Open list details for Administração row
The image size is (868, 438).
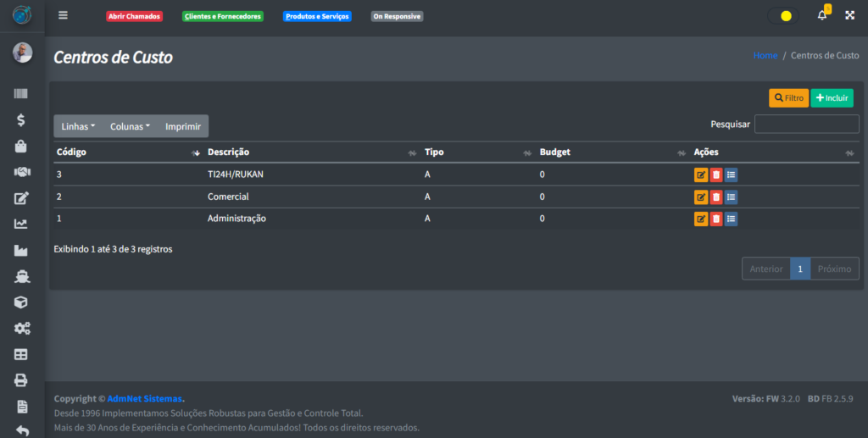(x=731, y=219)
